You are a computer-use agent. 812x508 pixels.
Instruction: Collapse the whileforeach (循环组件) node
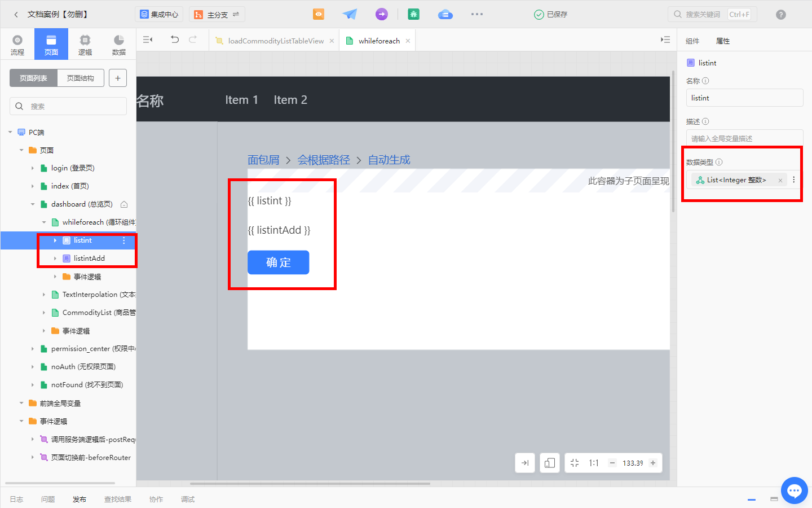(x=43, y=222)
